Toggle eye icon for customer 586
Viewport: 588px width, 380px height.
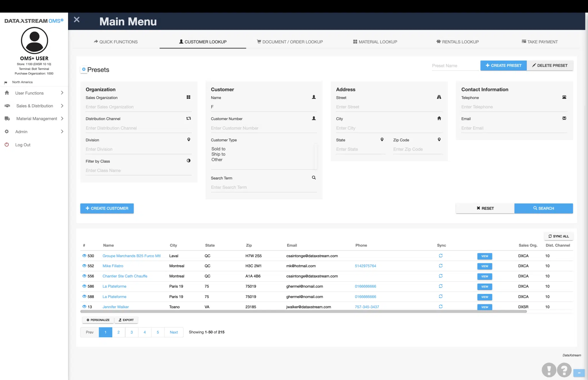click(x=84, y=286)
